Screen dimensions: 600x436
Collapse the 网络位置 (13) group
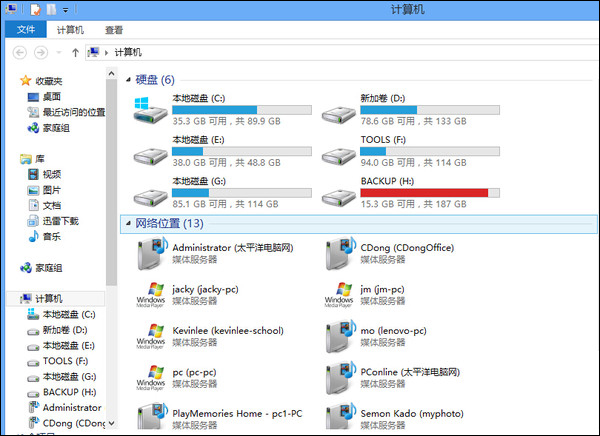[x=128, y=223]
